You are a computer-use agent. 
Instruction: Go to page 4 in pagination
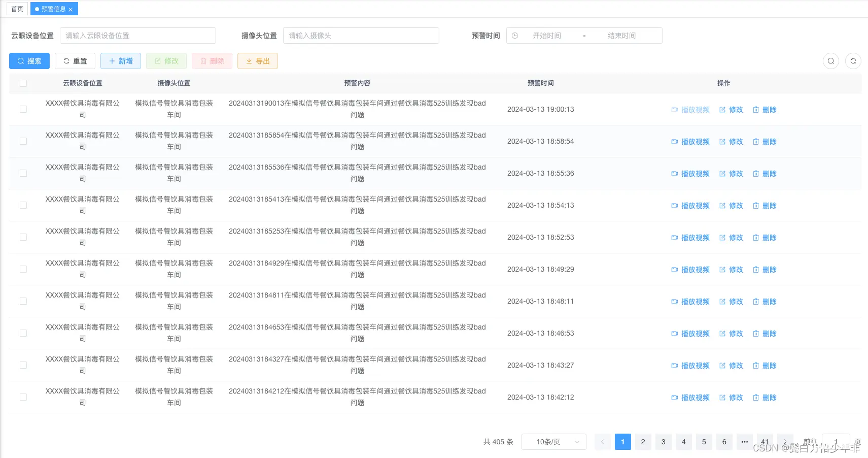click(684, 442)
